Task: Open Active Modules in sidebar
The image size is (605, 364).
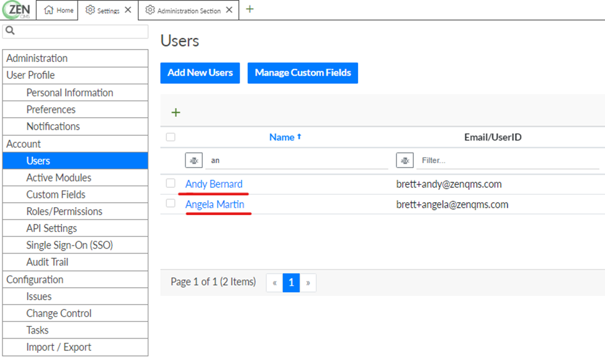Action: click(75, 178)
